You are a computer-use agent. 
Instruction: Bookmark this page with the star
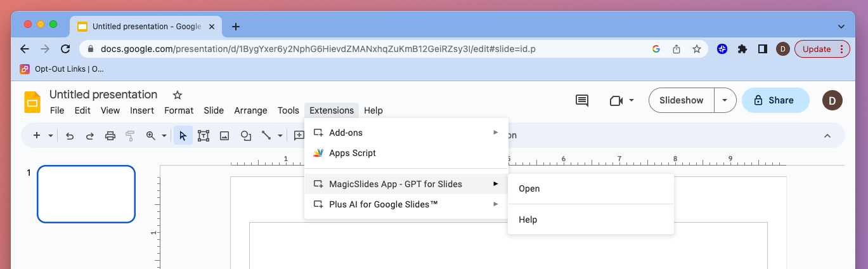696,49
